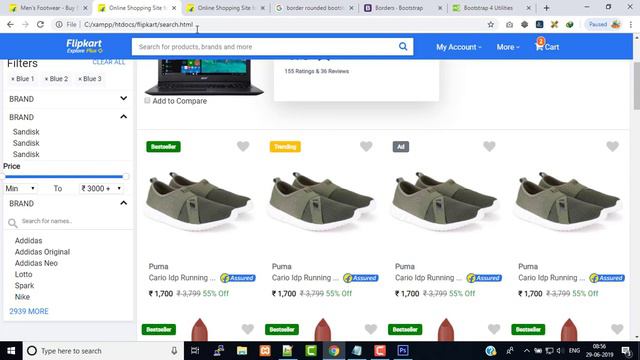This screenshot has width=640, height=360.
Task: Open the ₹ 3000 + max price dropdown
Action: [x=101, y=188]
